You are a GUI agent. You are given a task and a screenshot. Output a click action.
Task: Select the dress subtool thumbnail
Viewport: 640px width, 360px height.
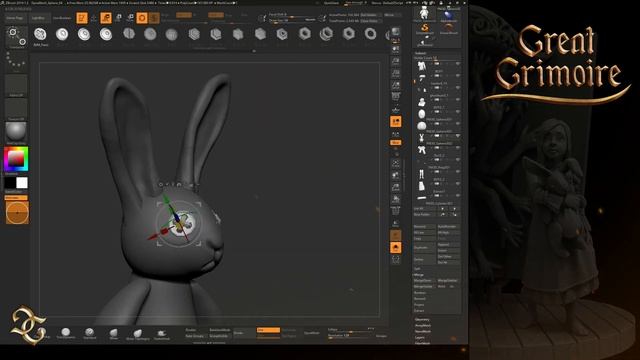coord(421,186)
